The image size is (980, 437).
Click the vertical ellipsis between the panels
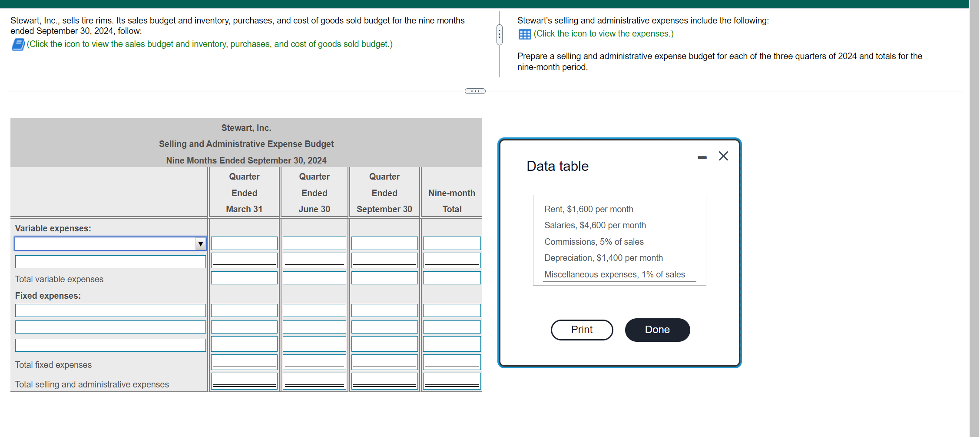pos(499,34)
